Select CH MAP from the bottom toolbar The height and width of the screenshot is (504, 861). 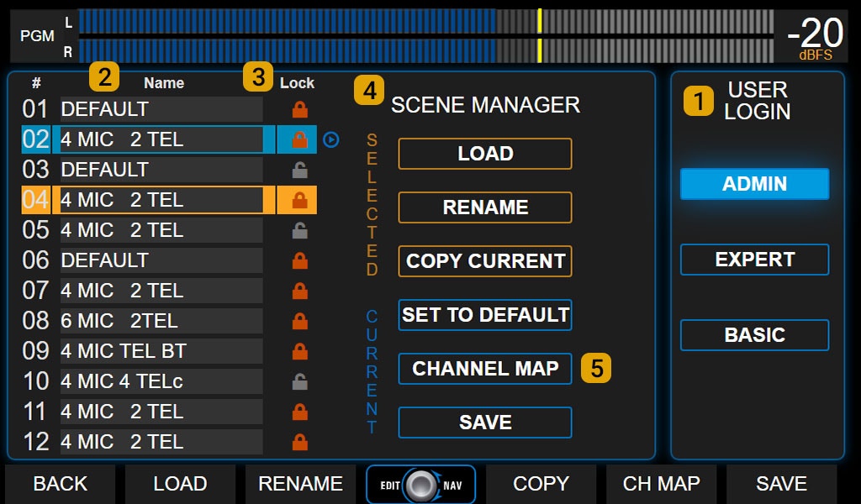click(x=661, y=484)
